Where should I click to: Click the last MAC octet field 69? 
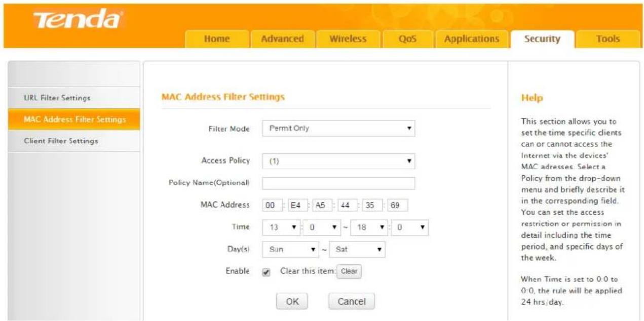point(397,206)
